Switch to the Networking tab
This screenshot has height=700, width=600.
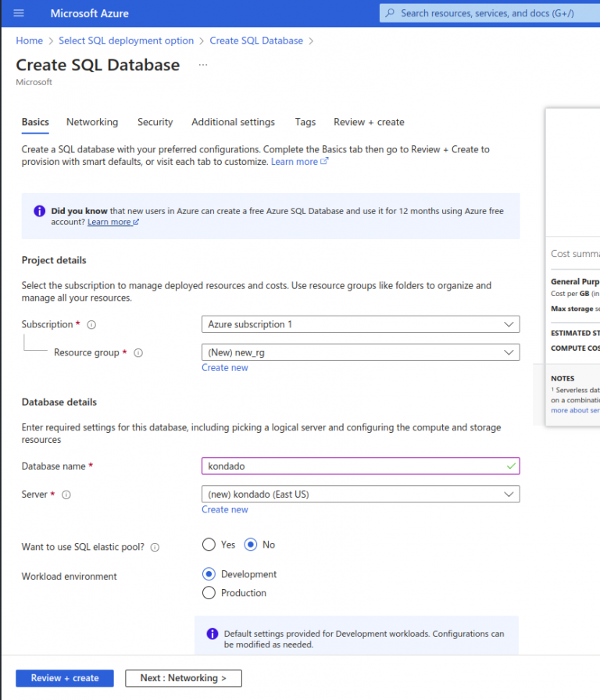pyautogui.click(x=92, y=122)
